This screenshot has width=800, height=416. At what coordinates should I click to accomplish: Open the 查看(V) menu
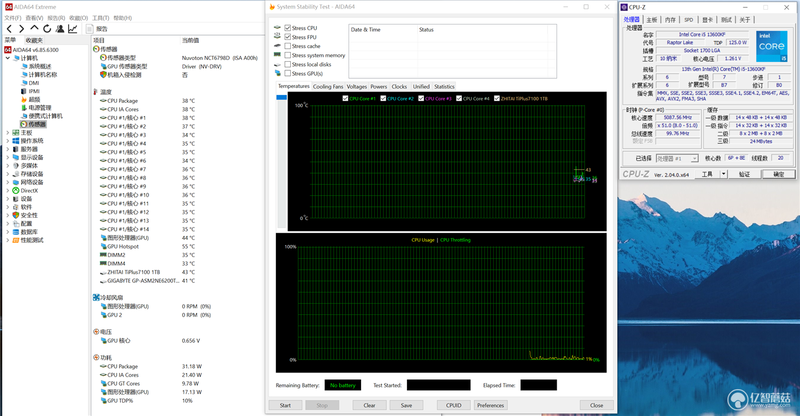coord(35,18)
